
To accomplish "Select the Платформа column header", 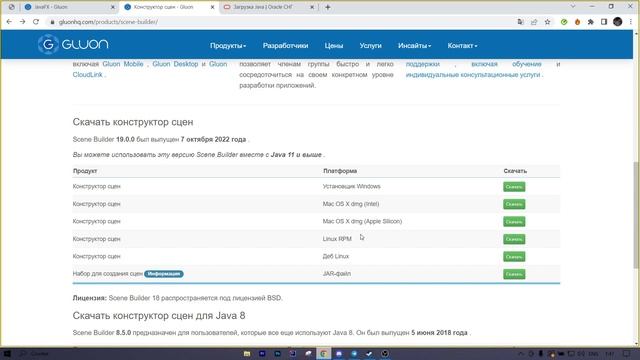I will pos(340,171).
